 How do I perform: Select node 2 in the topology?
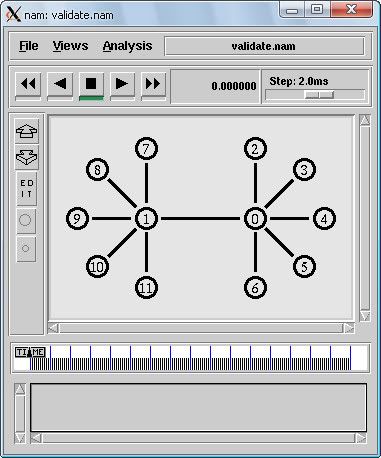(x=255, y=149)
